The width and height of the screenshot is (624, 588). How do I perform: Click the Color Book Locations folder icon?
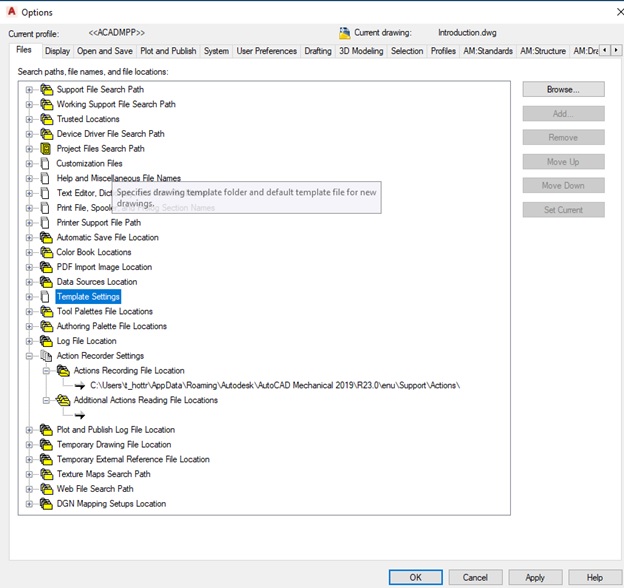coord(47,252)
